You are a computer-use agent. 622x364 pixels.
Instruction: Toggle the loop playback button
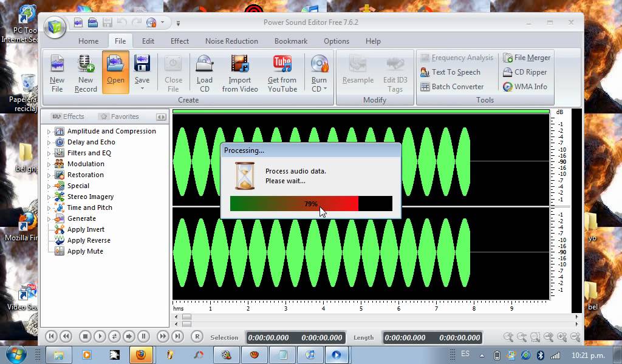tap(114, 336)
